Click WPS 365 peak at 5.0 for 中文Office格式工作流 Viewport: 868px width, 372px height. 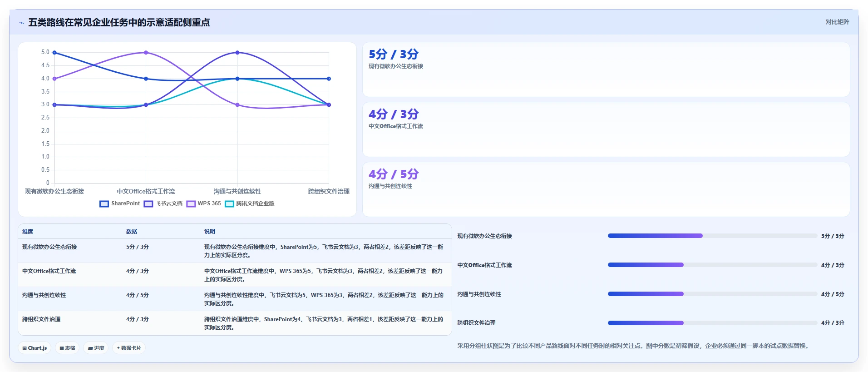(x=146, y=53)
